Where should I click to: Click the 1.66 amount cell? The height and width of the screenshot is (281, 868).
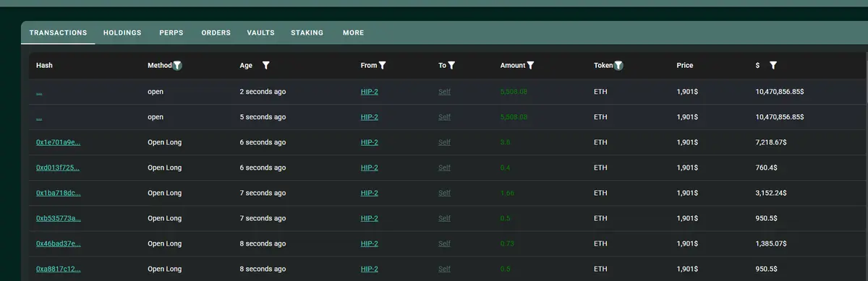507,193
